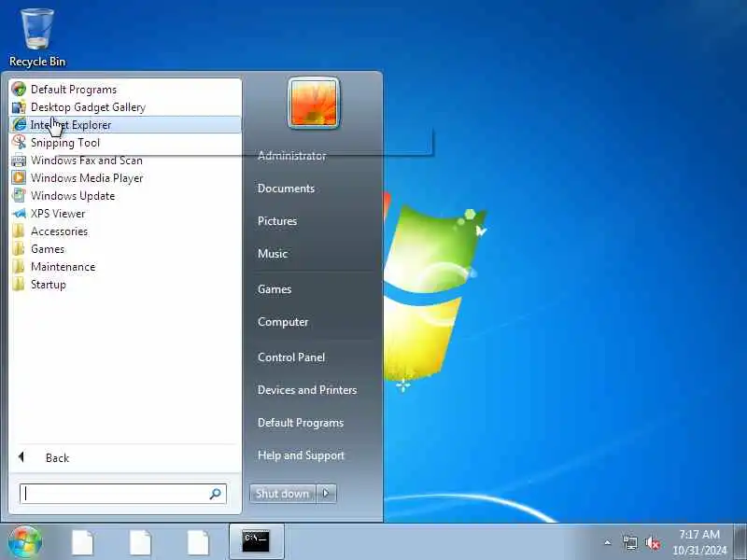Open Pictures from the Start menu
747x560 pixels.
point(277,221)
